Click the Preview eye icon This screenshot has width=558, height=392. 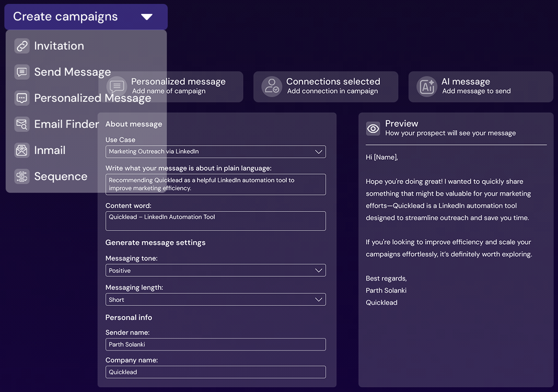pyautogui.click(x=373, y=128)
